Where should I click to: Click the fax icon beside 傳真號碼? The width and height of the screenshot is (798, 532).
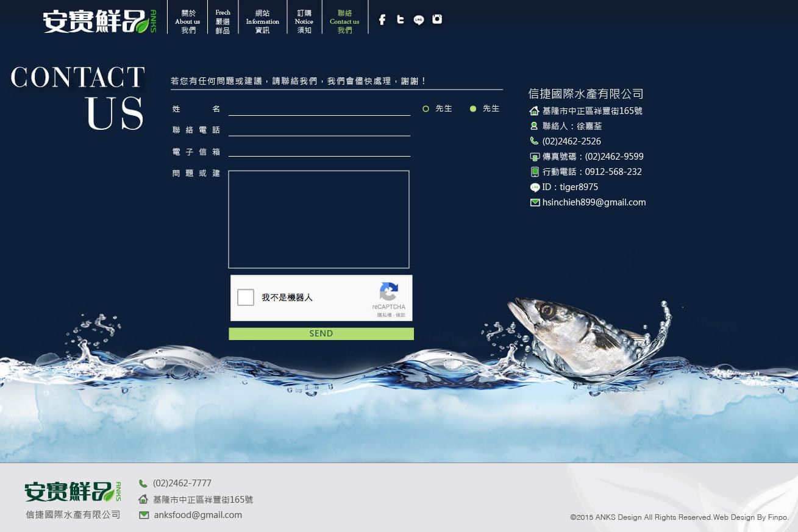click(534, 156)
